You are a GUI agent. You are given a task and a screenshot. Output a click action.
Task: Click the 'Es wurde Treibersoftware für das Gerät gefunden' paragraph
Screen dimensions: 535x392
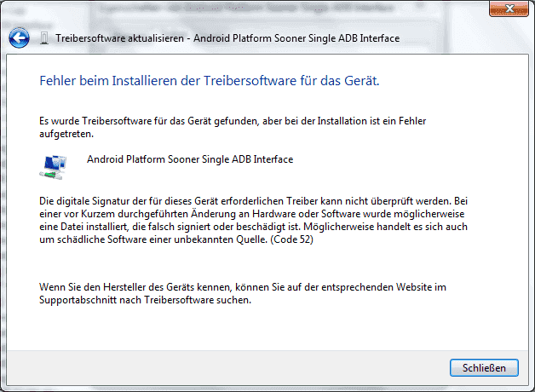[233, 127]
